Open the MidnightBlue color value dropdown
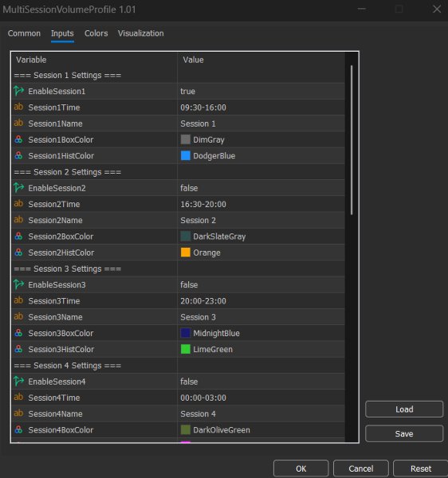The image size is (448, 478). [261, 333]
